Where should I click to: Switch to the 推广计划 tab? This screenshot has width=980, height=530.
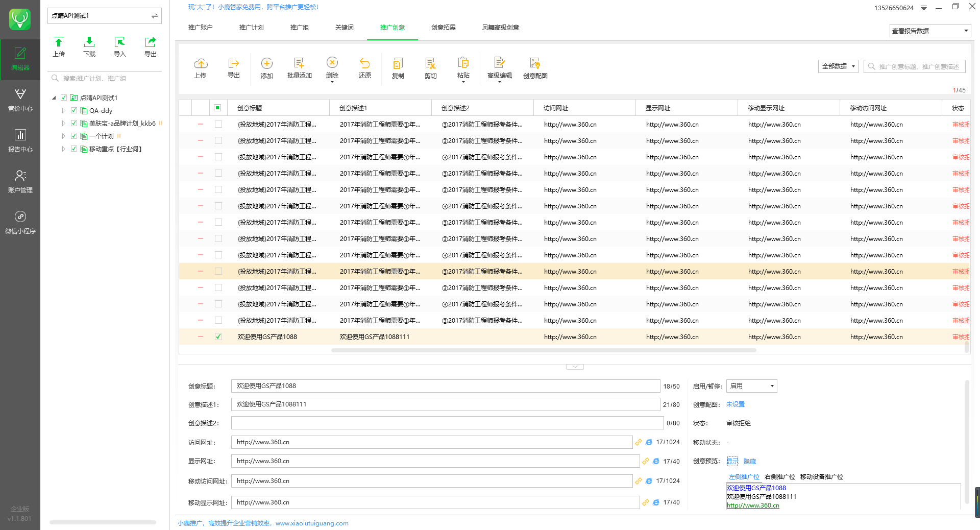click(x=251, y=28)
